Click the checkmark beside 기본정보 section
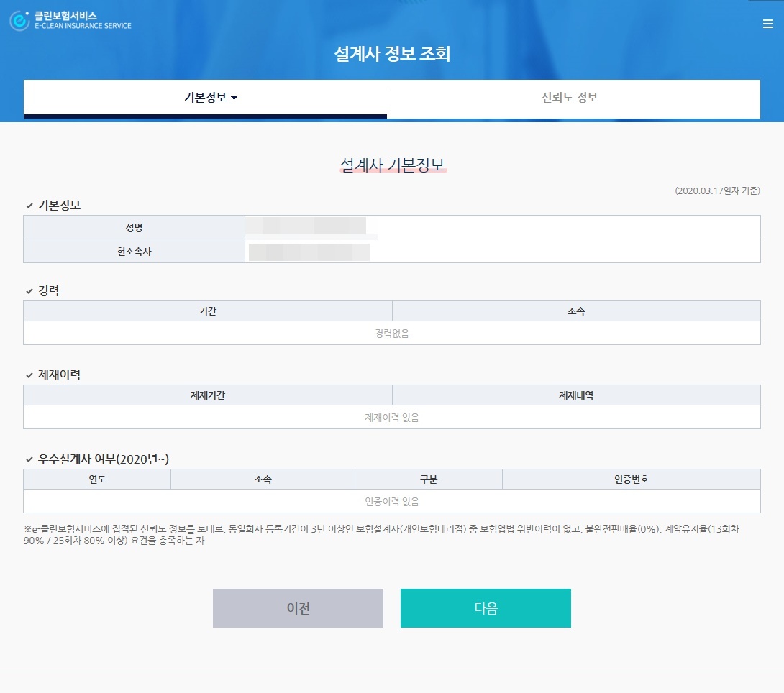784x693 pixels. coord(29,206)
